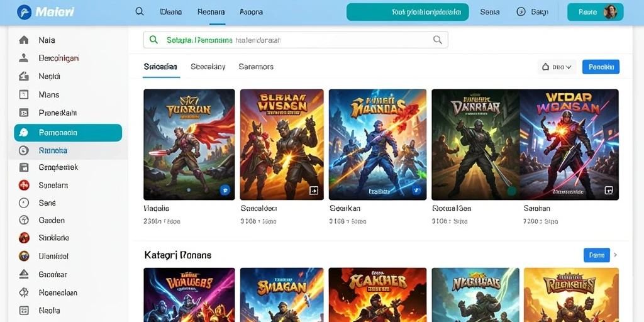This screenshot has height=322, width=644.
Task: Open the Notmai Gea game cover thumbnail
Action: click(475, 145)
